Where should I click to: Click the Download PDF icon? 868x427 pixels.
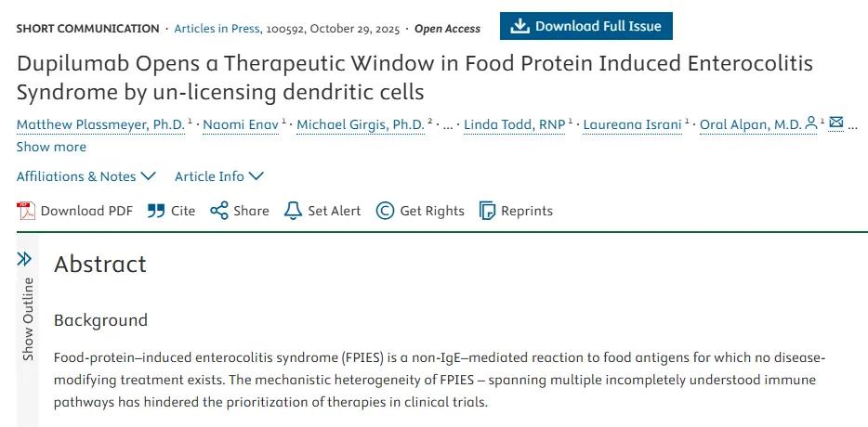click(x=26, y=211)
